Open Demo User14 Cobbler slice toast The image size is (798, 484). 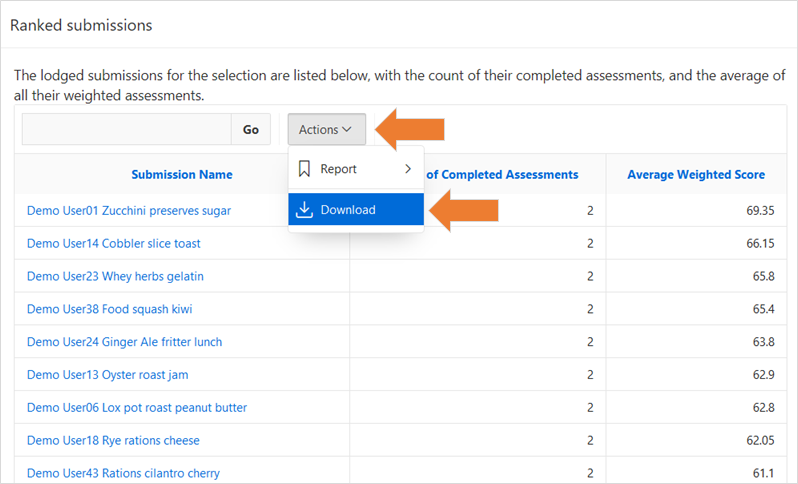[x=113, y=244]
